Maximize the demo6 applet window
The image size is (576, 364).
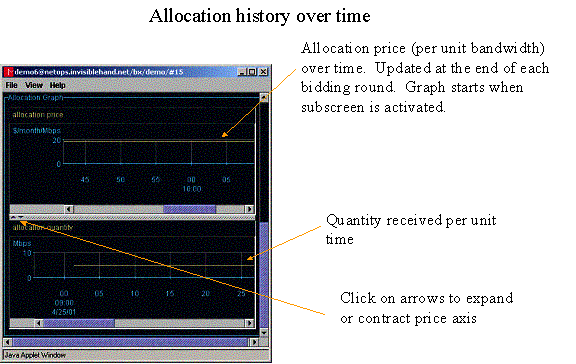(252, 72)
